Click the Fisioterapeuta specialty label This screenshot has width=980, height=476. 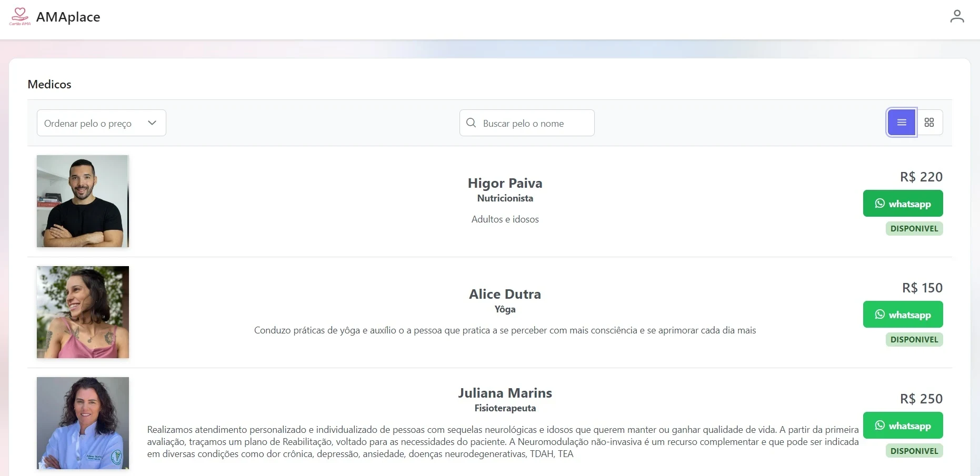(505, 408)
